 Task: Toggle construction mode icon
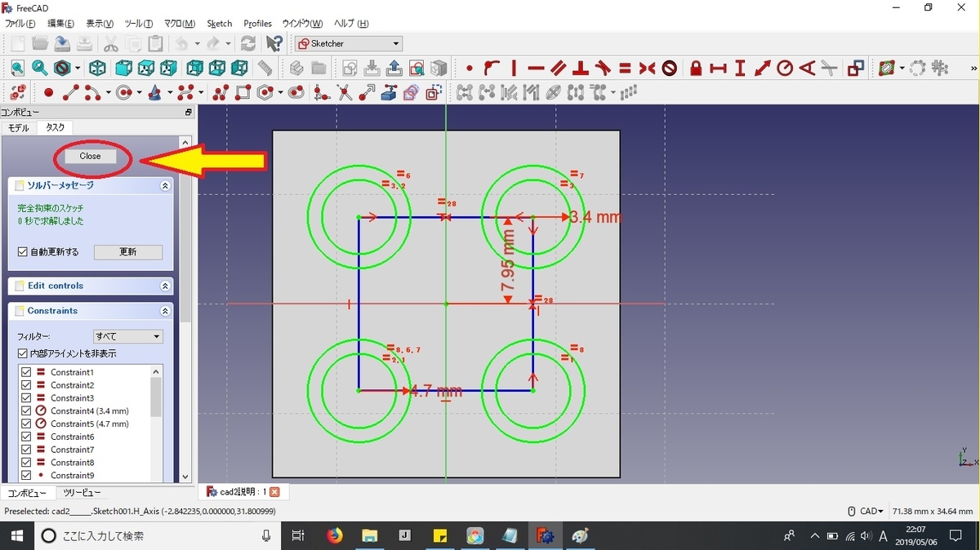[433, 92]
